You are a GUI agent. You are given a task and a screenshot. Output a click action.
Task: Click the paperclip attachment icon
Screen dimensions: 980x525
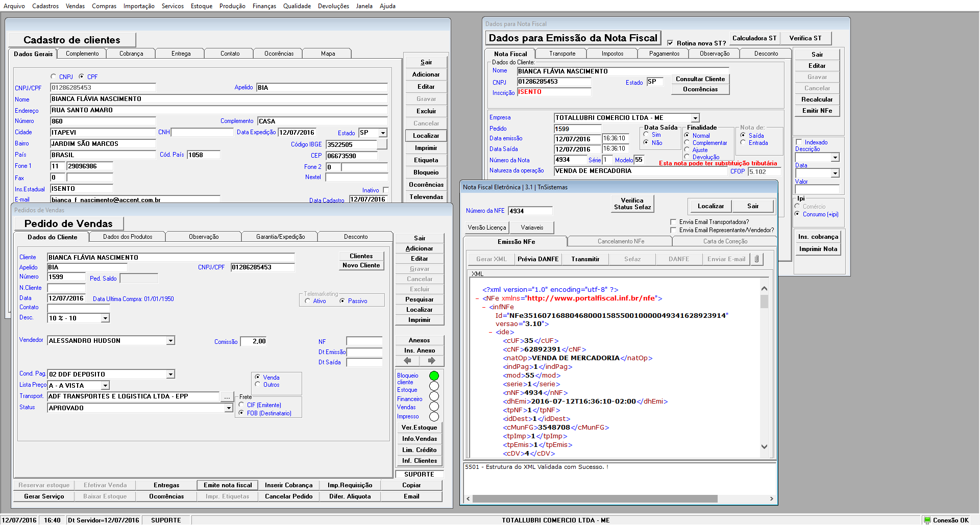(756, 259)
